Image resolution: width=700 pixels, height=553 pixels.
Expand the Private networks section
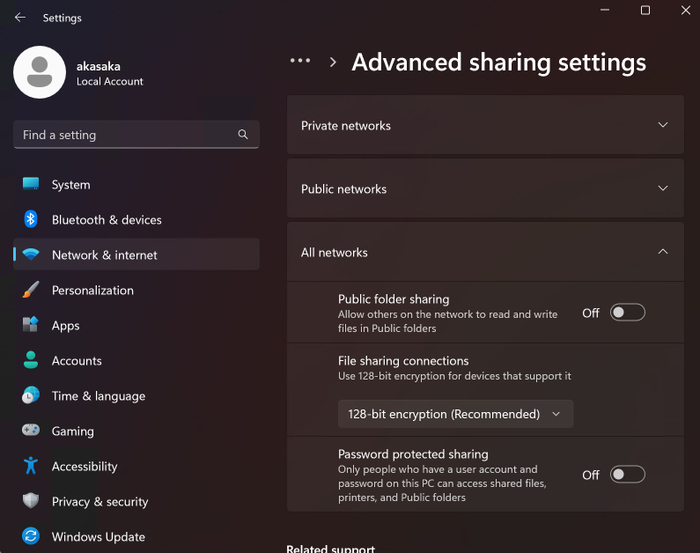point(485,126)
